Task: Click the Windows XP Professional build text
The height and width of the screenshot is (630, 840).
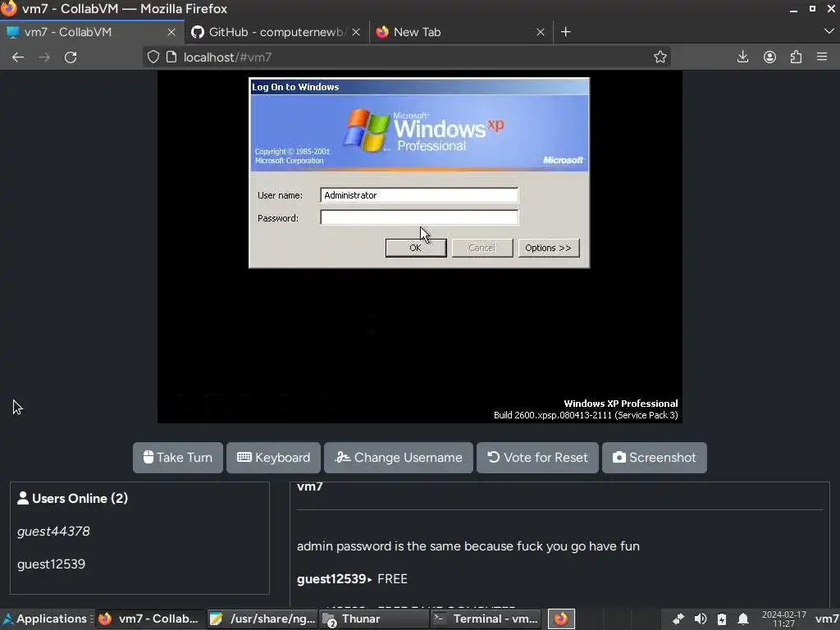Action: tap(586, 415)
